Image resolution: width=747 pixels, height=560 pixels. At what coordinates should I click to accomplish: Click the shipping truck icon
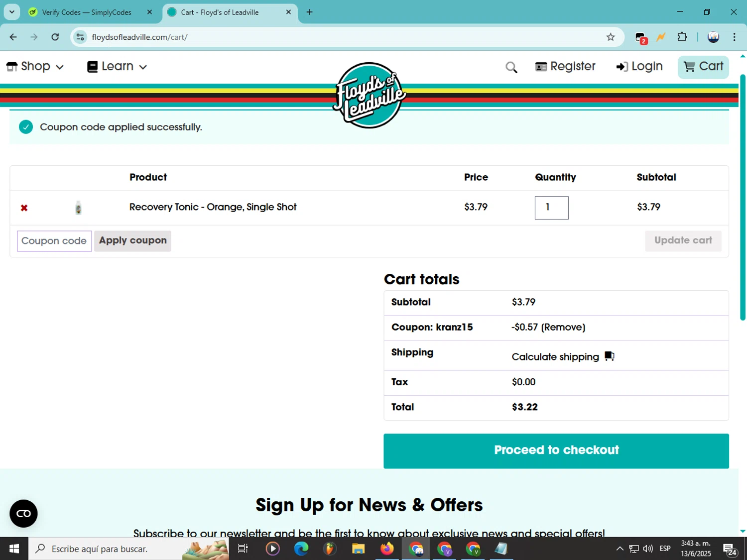pos(610,356)
